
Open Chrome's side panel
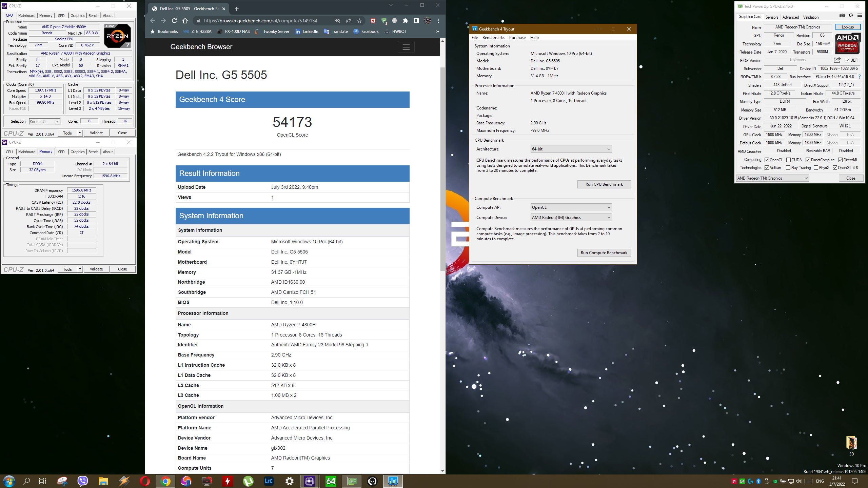[x=416, y=21]
